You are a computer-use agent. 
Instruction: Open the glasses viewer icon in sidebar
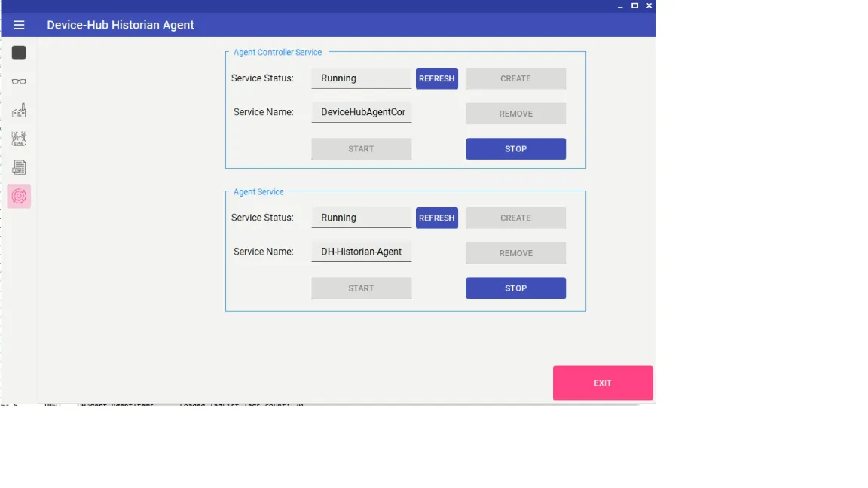coord(19,81)
